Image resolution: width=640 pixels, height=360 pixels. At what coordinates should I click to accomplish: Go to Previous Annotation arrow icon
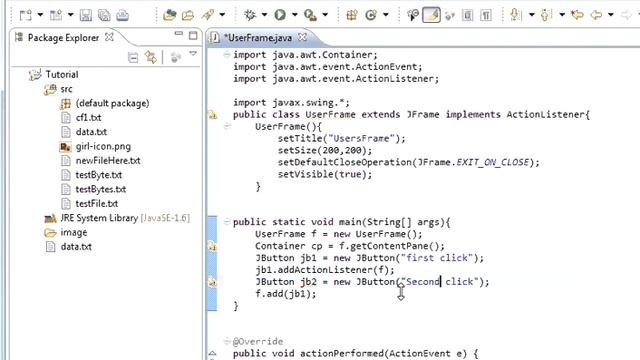coord(546,15)
